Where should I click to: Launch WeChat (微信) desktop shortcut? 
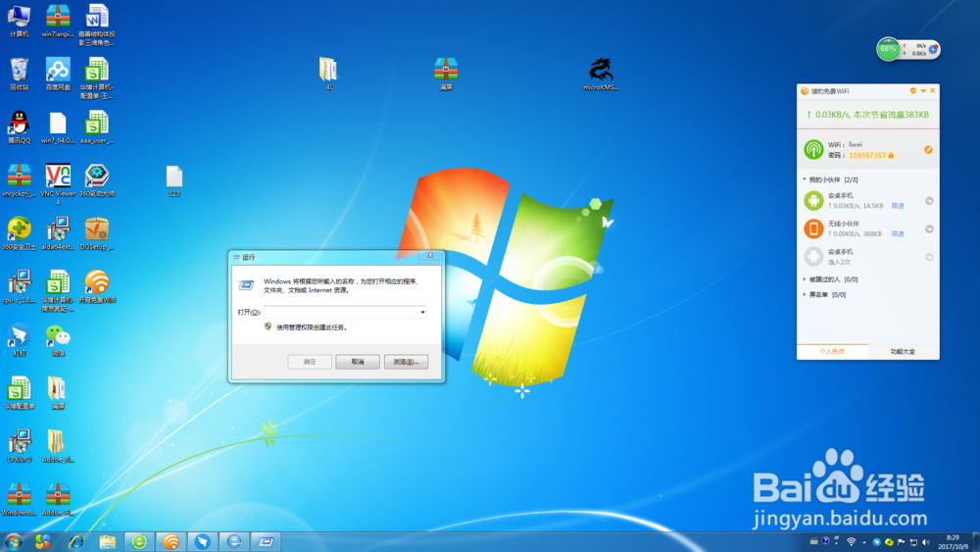58,340
